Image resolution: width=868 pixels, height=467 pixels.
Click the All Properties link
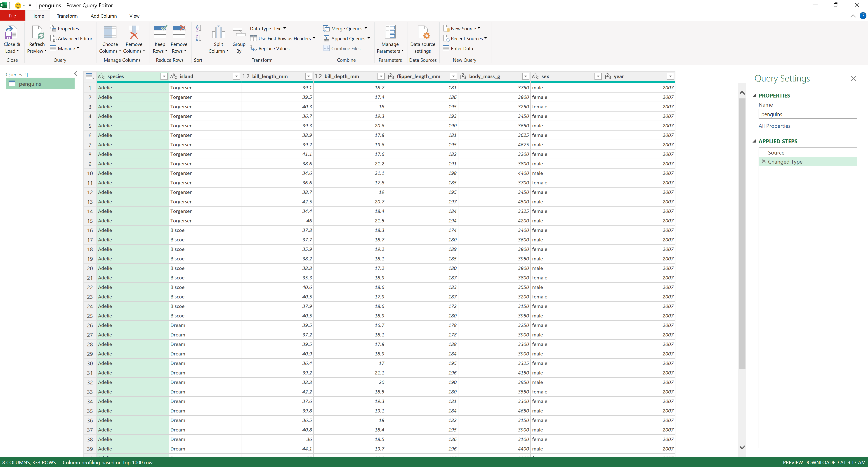coord(774,126)
